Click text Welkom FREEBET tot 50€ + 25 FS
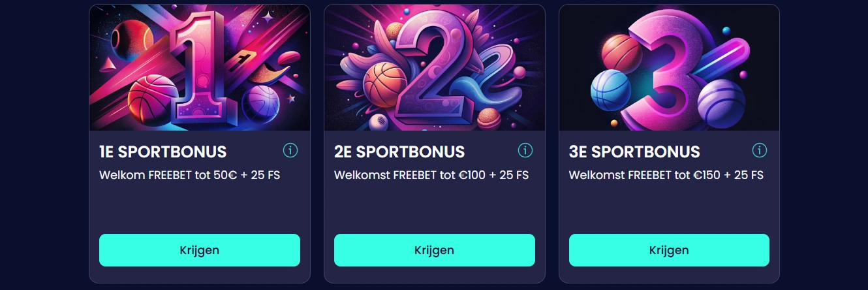 [190, 175]
